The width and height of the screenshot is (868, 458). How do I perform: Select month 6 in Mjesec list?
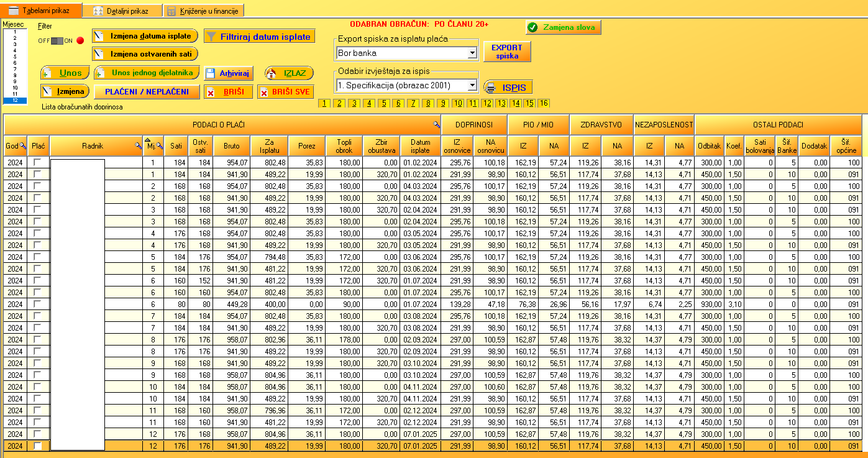15,63
